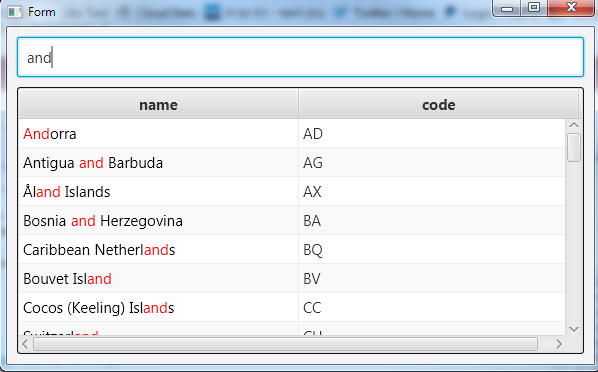Minimize the Form window
598x372 pixels.
coord(506,8)
